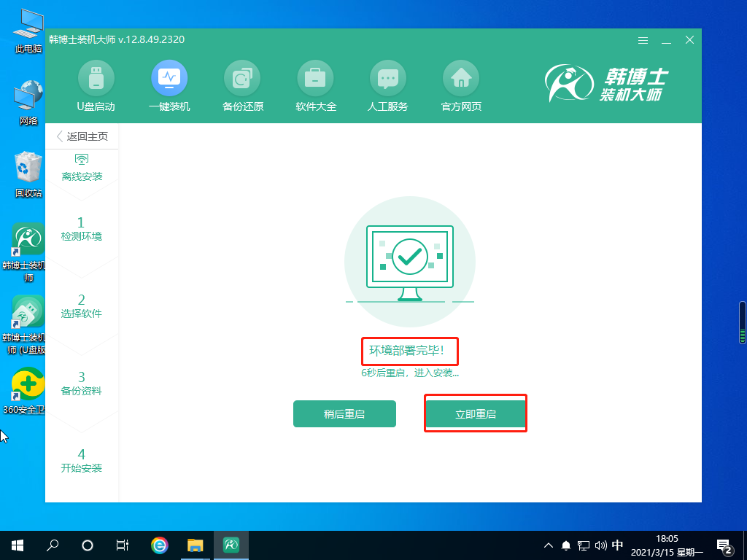Viewport: 747px width, 560px height.
Task: Click the 离线安装 wifi icon
Action: 82,160
